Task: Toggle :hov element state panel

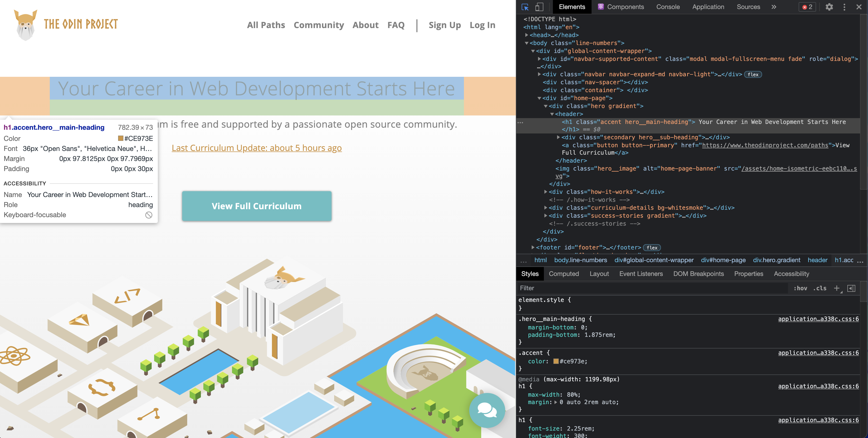Action: point(800,288)
